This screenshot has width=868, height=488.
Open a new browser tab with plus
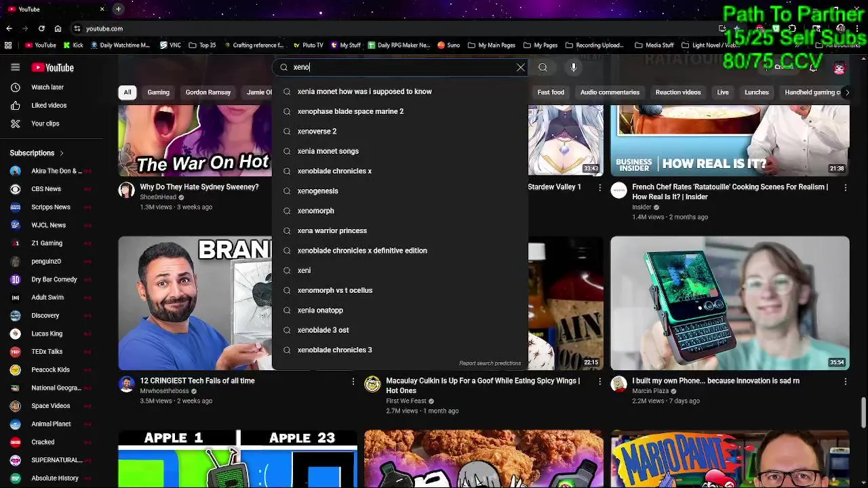click(x=118, y=9)
